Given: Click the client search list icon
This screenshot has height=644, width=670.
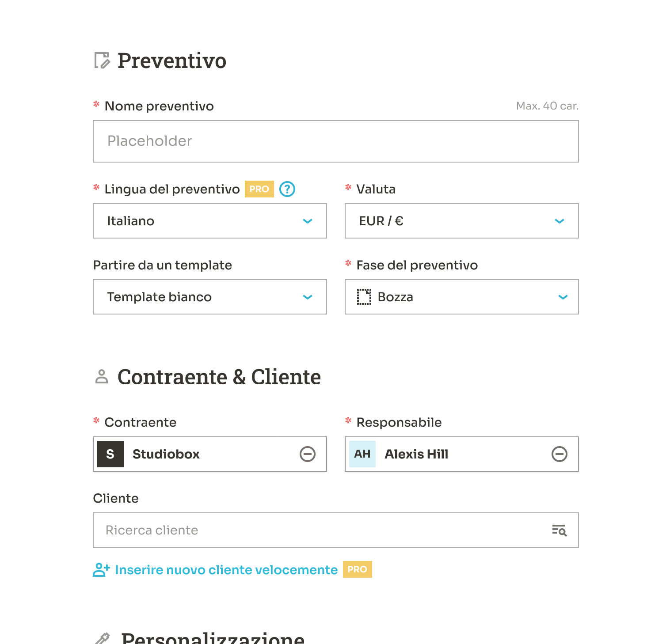Looking at the screenshot, I should click(x=560, y=530).
